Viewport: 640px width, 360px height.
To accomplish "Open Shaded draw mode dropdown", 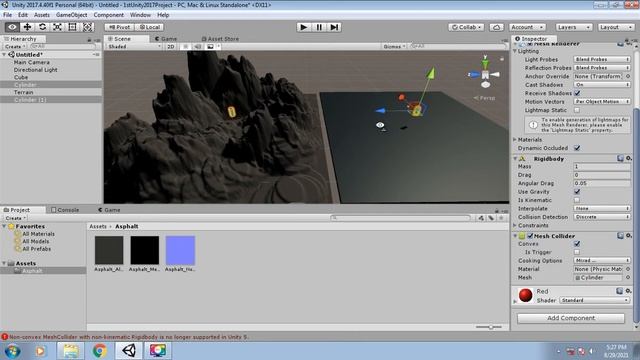I will (134, 47).
